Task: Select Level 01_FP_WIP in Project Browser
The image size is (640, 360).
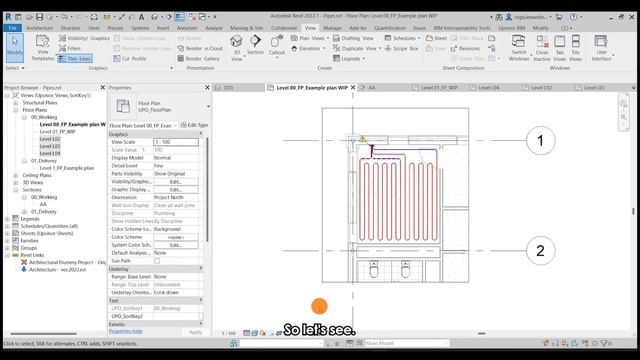Action: click(57, 131)
